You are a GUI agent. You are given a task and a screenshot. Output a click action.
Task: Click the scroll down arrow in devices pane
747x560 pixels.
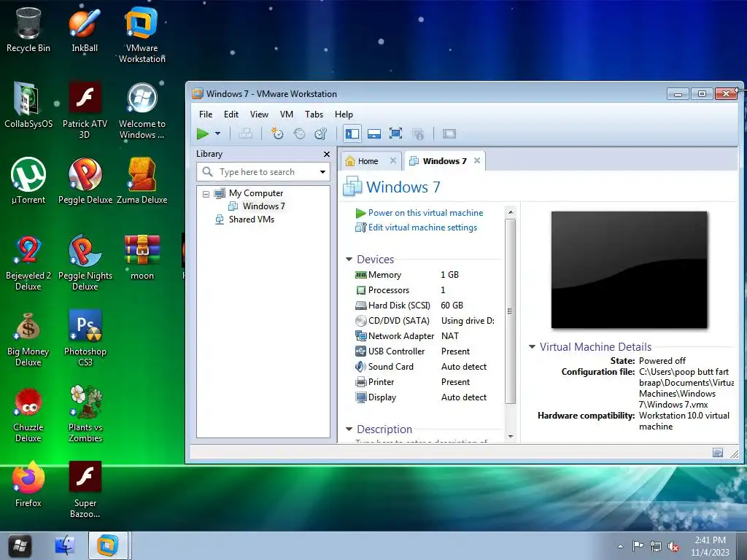(510, 436)
